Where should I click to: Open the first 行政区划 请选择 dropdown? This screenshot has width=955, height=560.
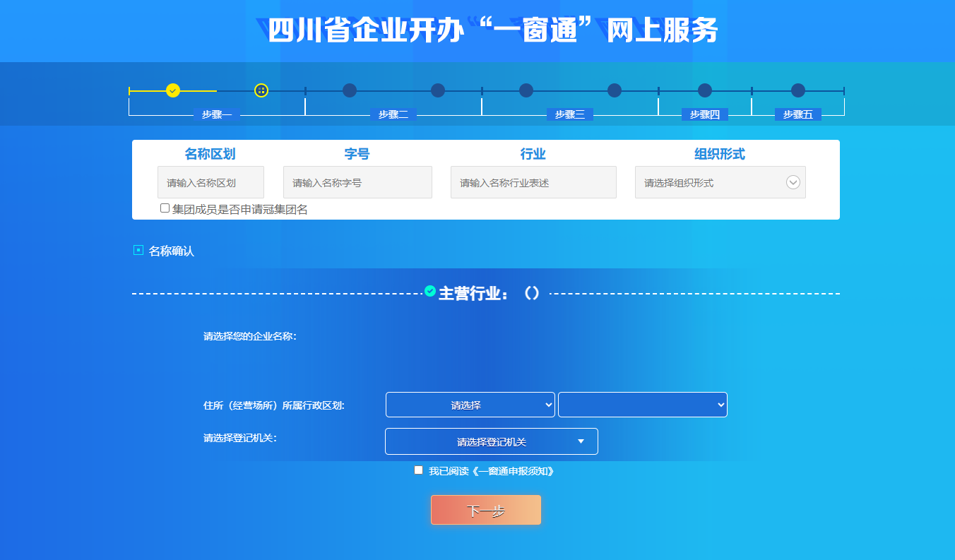point(470,404)
